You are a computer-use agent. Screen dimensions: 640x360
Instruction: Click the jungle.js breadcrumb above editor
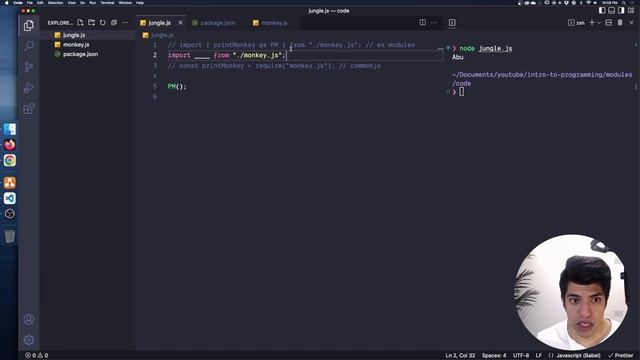click(x=158, y=35)
